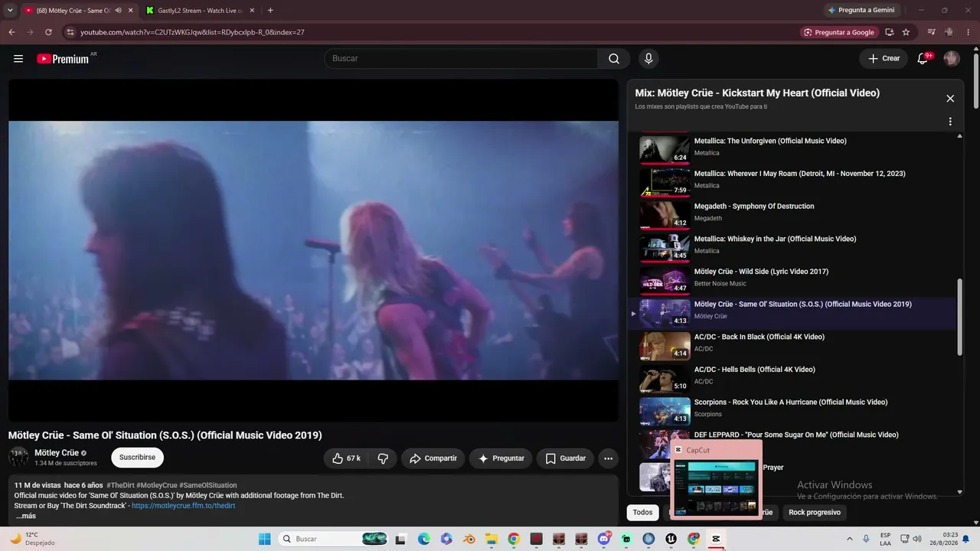Share video with Compartir button

click(433, 458)
